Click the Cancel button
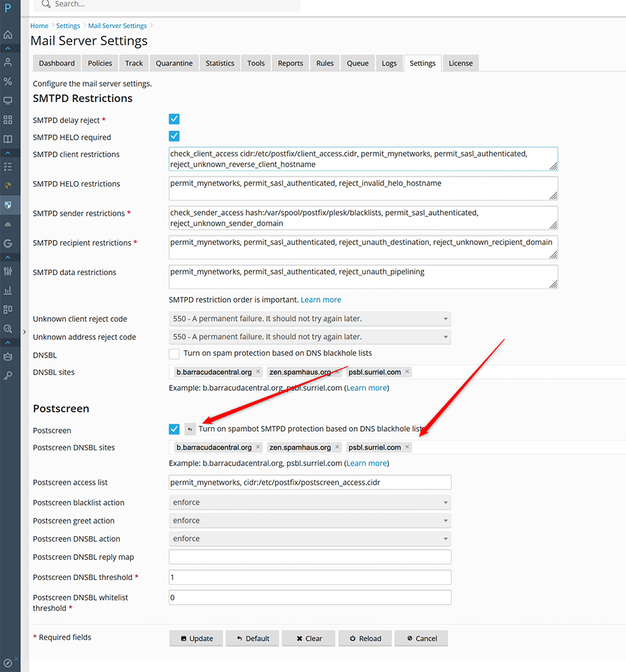The image size is (626, 672). point(421,638)
